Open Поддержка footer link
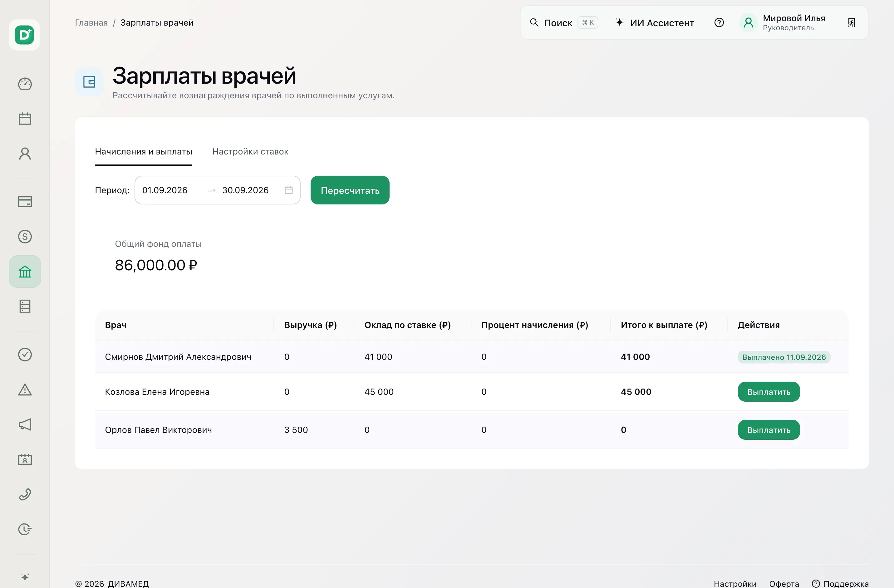This screenshot has height=588, width=894. point(840,584)
